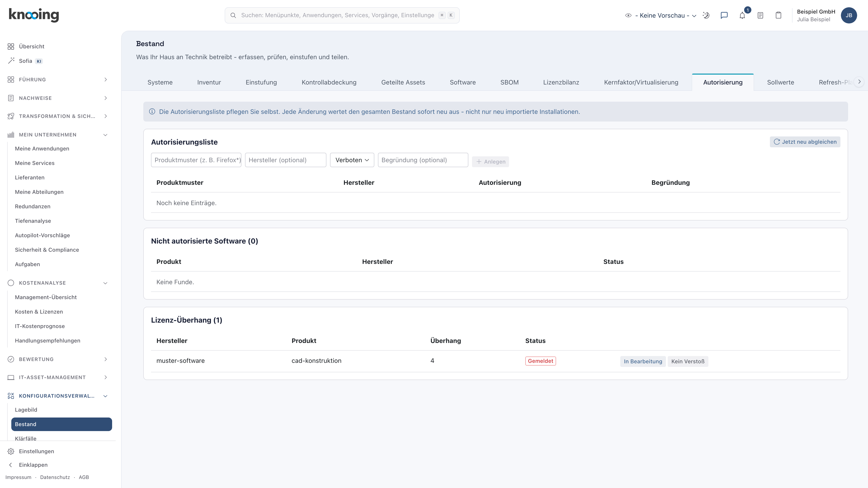
Task: Expand the BEWERTUNG menu section
Action: pos(58,359)
